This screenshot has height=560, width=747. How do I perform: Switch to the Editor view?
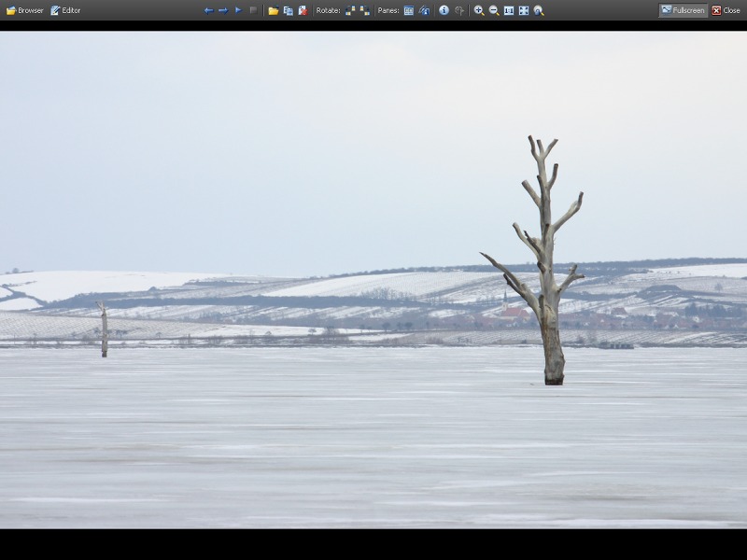pos(65,10)
